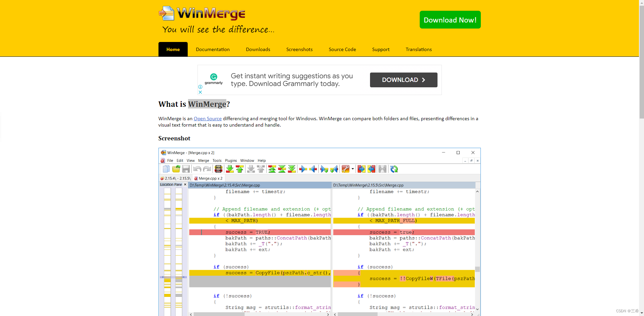The image size is (644, 316).
Task: Click the Options wrench icon
Action: pyautogui.click(x=346, y=169)
